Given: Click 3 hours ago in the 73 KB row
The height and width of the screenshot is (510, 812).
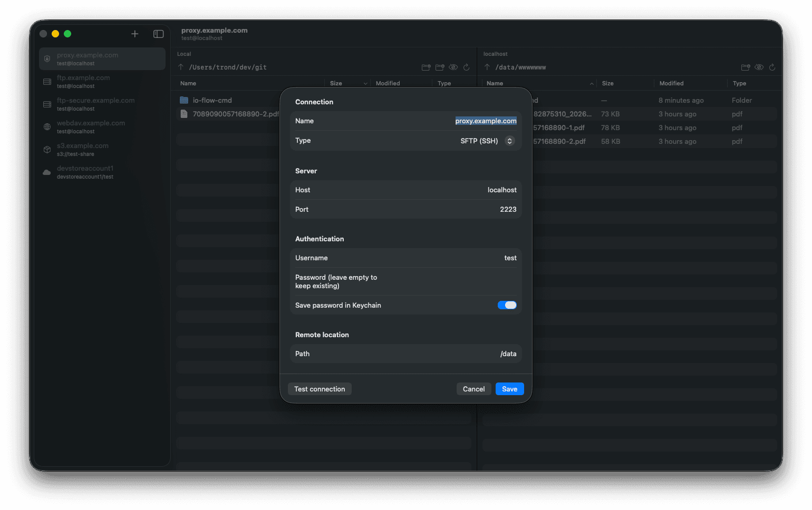Looking at the screenshot, I should pos(677,114).
